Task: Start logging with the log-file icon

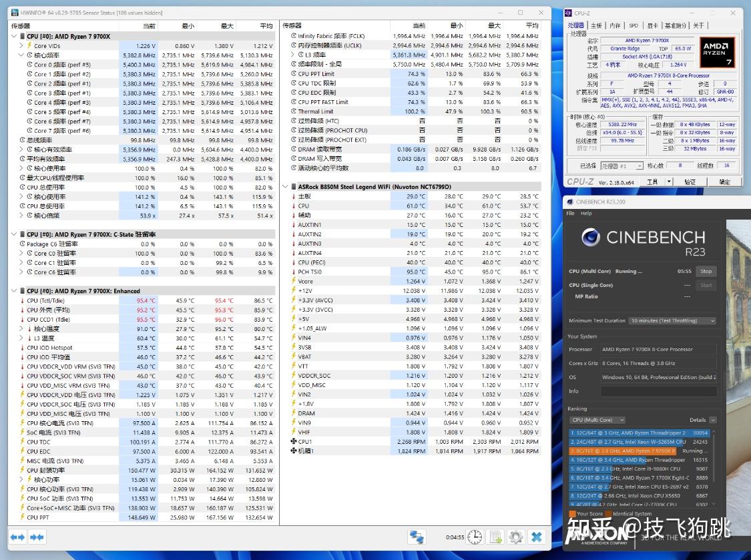Action: pyautogui.click(x=496, y=537)
